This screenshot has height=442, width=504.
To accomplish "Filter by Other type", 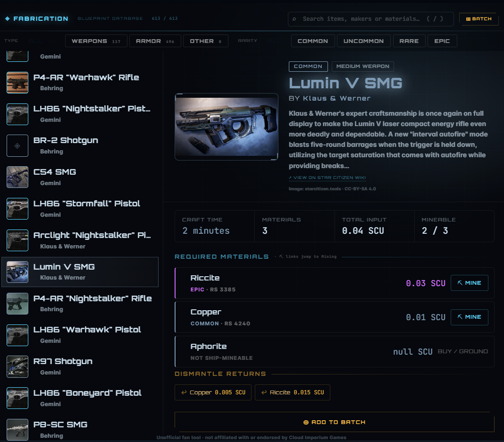I will point(206,41).
